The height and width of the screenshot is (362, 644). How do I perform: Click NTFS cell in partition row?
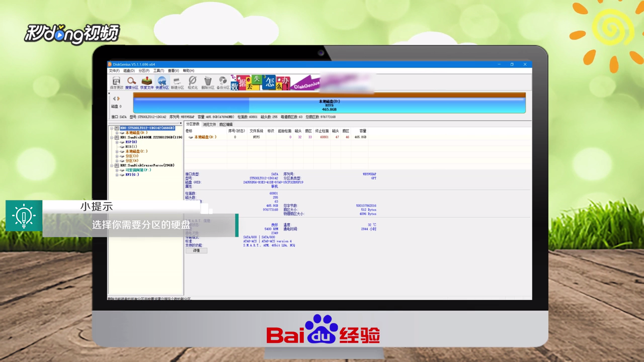coord(256,137)
